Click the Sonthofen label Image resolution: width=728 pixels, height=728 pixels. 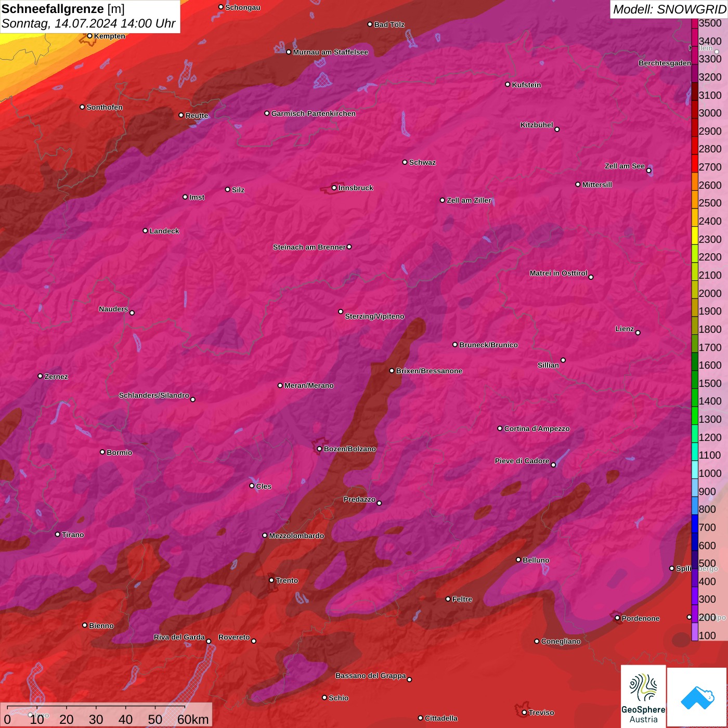pyautogui.click(x=105, y=107)
